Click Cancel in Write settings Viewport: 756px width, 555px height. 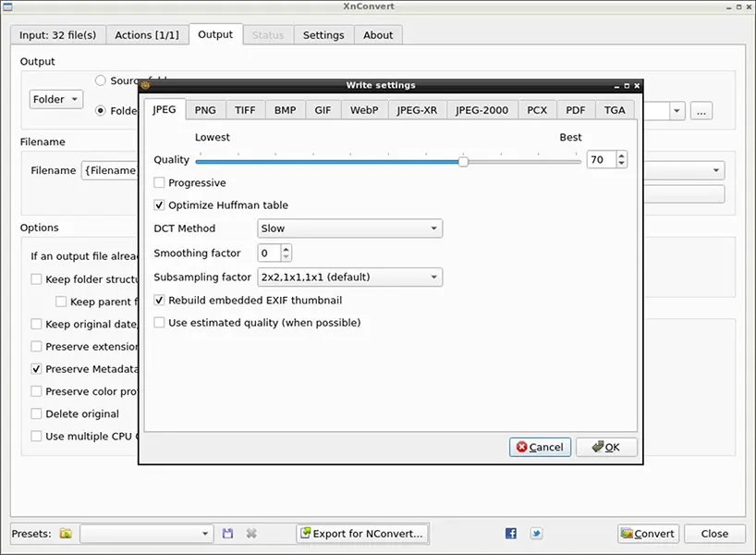[540, 448]
